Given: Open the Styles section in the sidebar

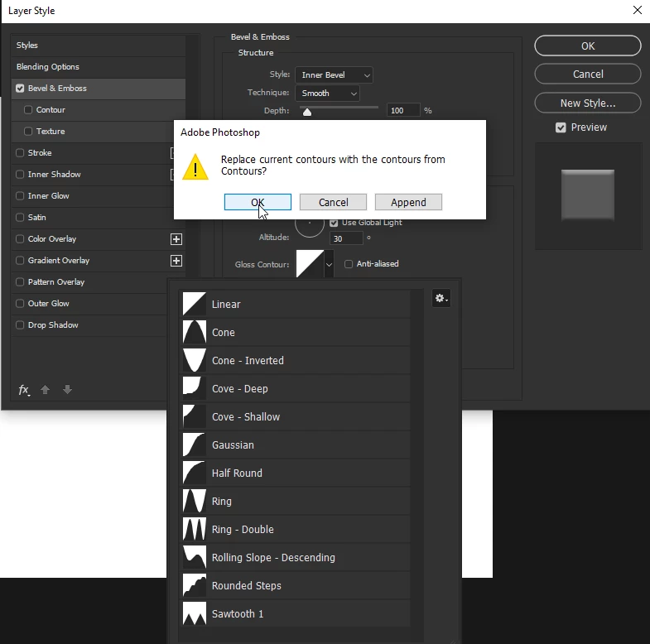Looking at the screenshot, I should pos(99,46).
